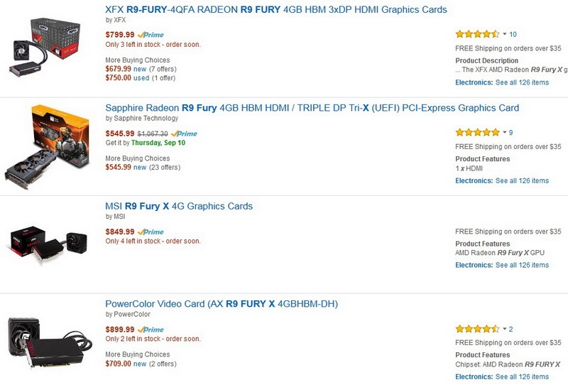568x392 pixels.
Task: View the used offer at $750.00
Action: point(140,78)
